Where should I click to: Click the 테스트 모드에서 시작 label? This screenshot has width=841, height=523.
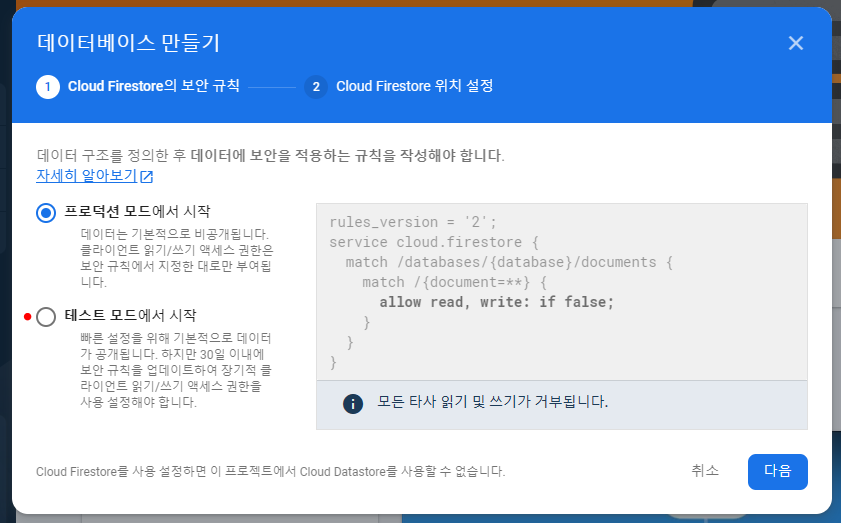130,315
